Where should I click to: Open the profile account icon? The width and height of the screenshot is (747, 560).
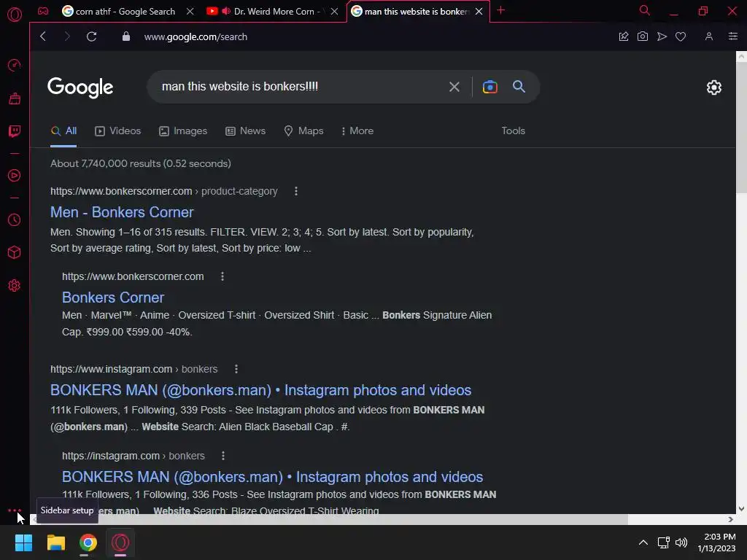(709, 36)
